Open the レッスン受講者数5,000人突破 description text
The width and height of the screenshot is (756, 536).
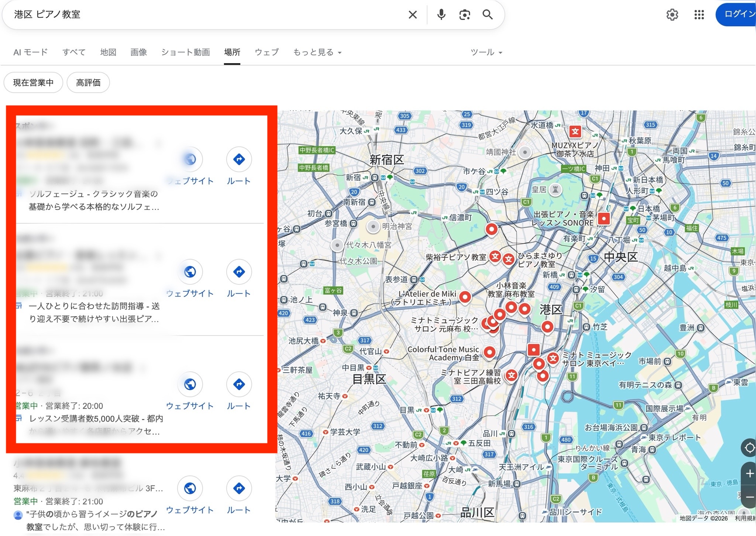[95, 425]
